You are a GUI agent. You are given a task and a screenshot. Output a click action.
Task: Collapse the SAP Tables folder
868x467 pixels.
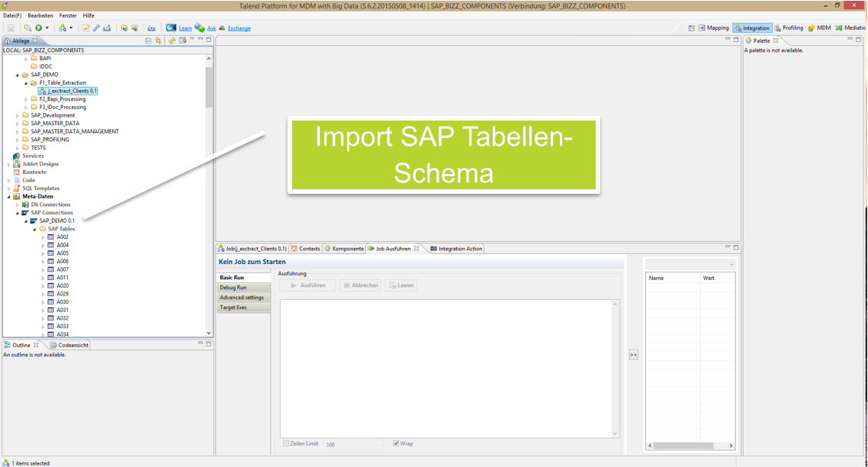[34, 230]
